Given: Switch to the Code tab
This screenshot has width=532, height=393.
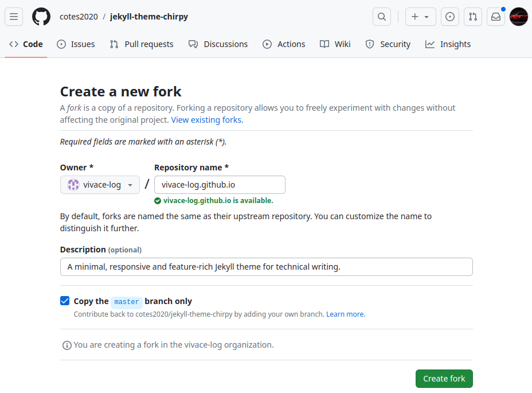Looking at the screenshot, I should (x=26, y=44).
